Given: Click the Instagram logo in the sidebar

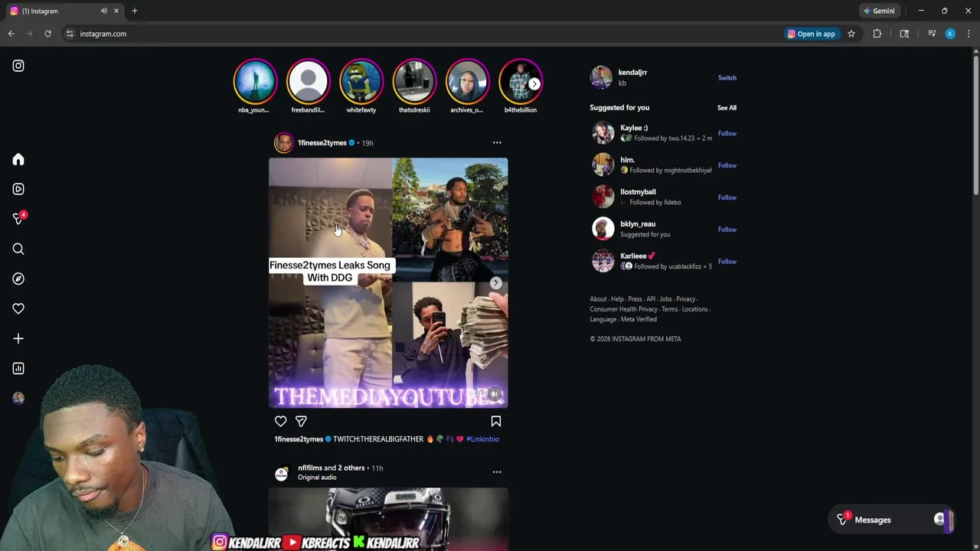Looking at the screenshot, I should coord(18,66).
